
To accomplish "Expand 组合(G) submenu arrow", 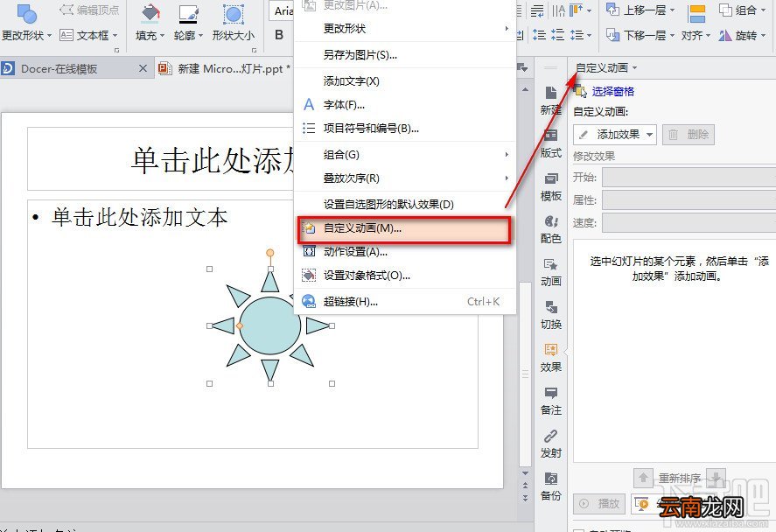I will click(507, 154).
